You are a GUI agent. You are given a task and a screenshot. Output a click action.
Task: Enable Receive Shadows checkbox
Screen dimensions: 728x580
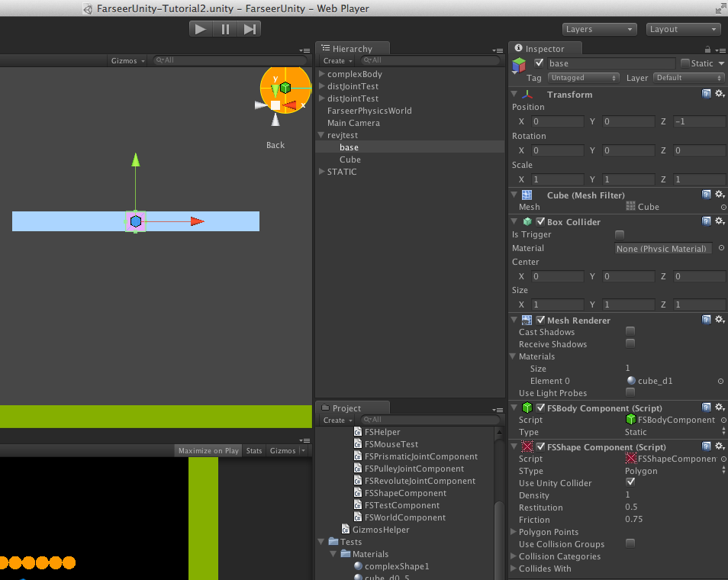click(x=630, y=343)
